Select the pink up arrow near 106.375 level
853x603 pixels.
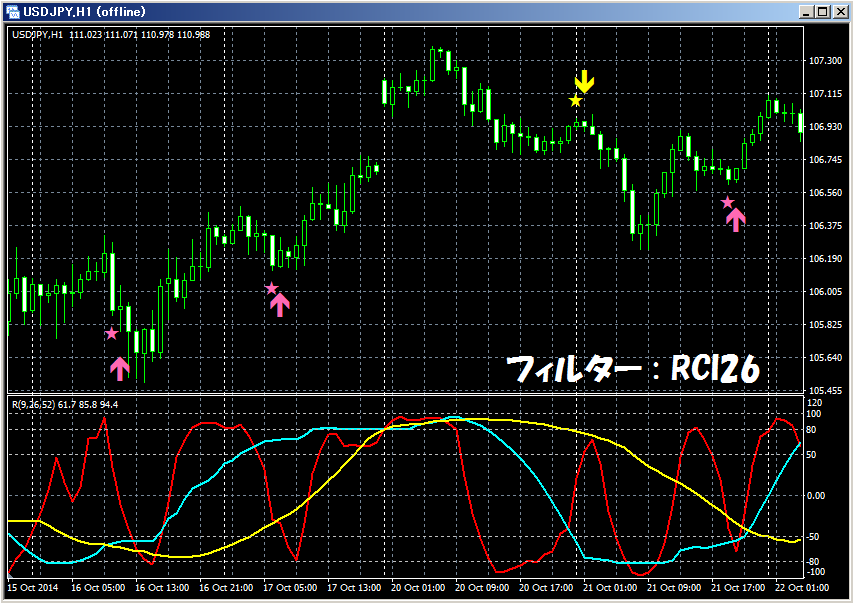735,220
